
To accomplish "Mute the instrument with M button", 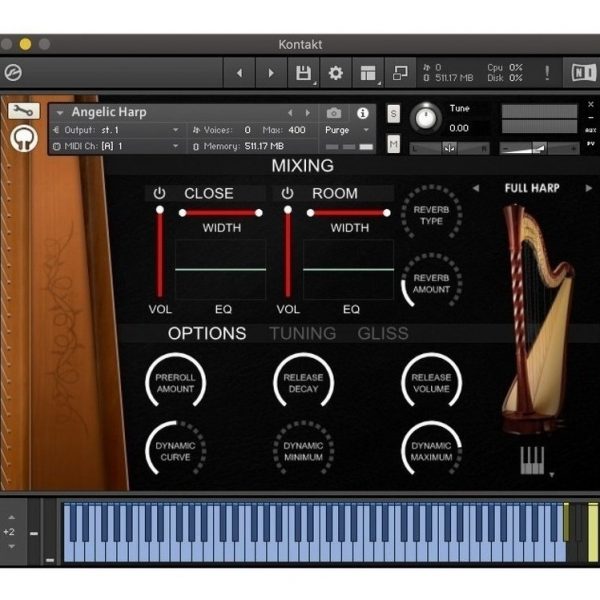I will pos(393,144).
